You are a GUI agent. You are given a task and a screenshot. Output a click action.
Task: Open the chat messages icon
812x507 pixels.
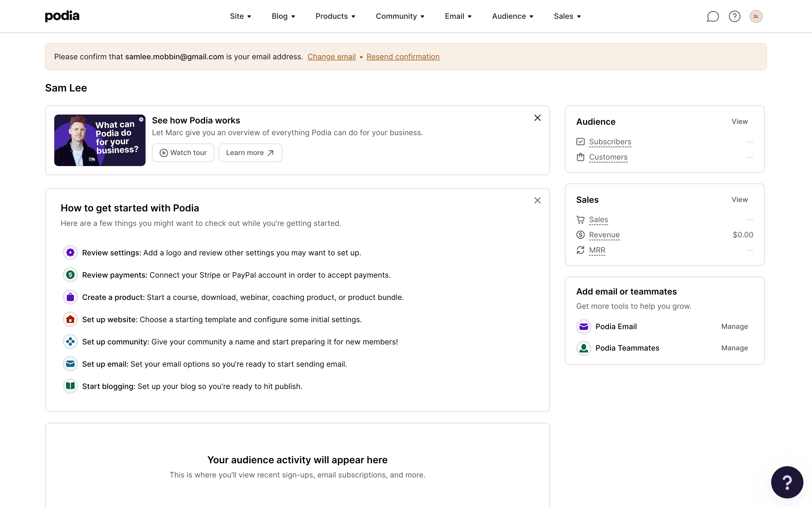[x=713, y=16]
